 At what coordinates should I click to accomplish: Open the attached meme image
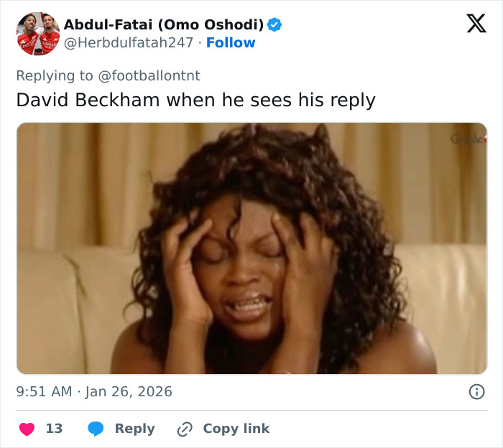tap(251, 248)
